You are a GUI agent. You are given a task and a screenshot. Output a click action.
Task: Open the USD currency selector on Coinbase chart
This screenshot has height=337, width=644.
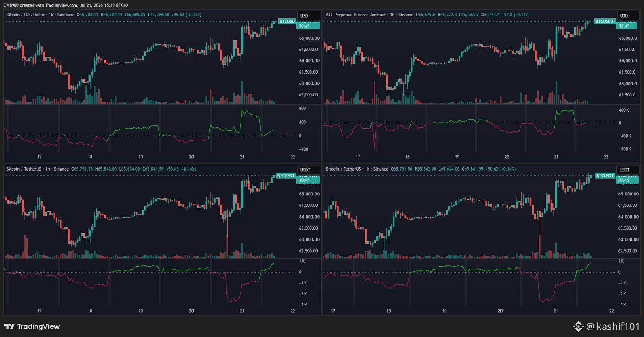coord(308,15)
